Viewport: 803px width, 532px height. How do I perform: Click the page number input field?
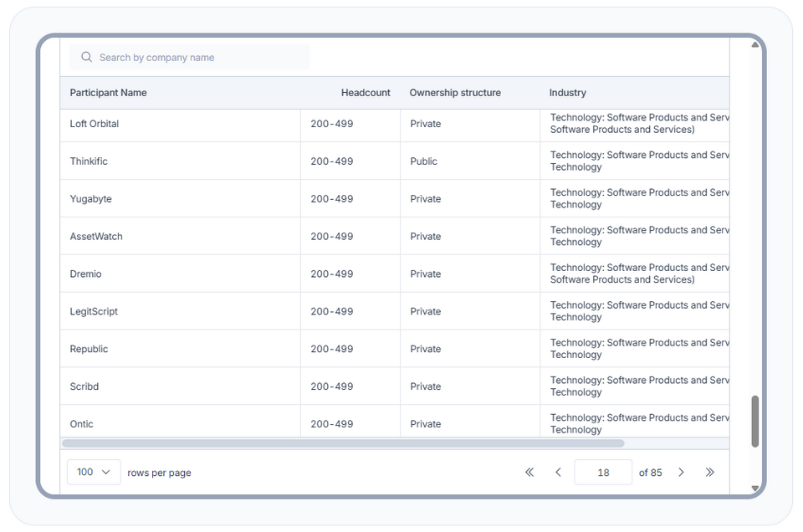click(603, 473)
